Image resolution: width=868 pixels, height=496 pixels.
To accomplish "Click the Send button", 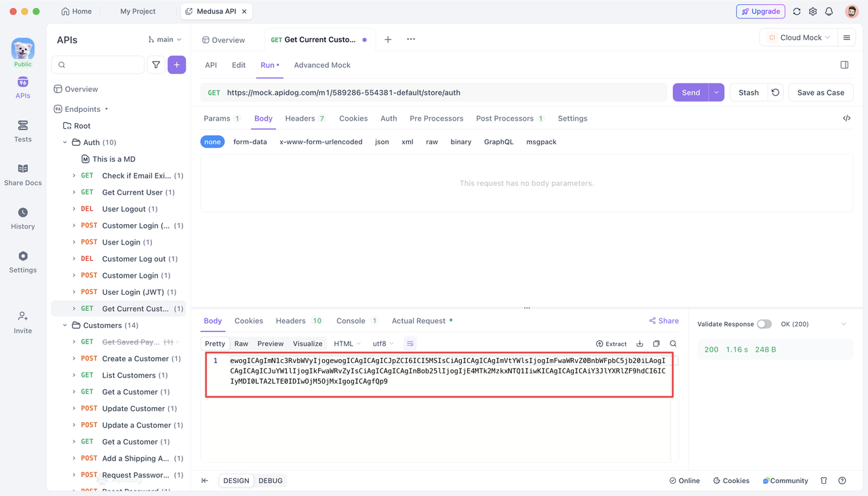I will click(690, 93).
